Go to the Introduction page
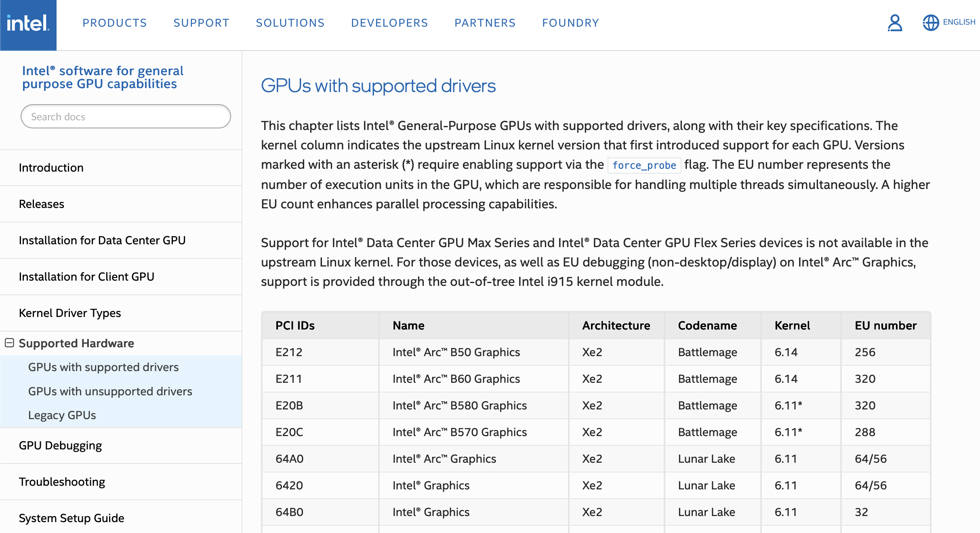 pyautogui.click(x=51, y=168)
